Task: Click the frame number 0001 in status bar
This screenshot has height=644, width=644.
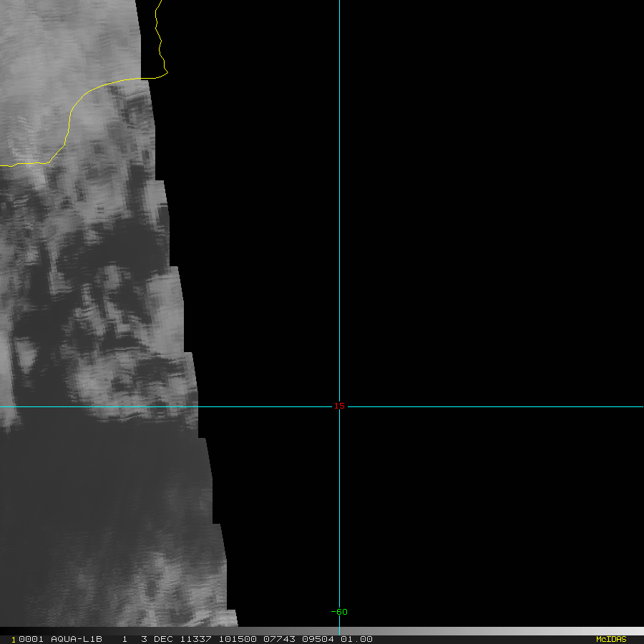Action: pos(29,639)
